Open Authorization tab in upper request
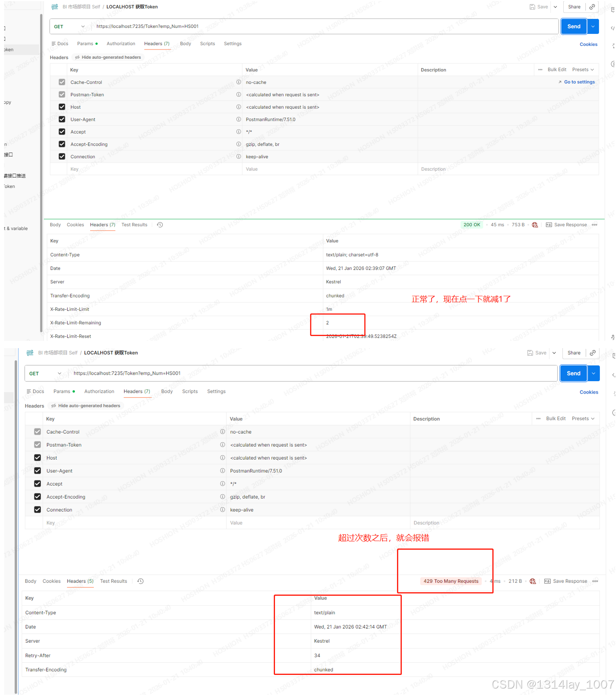The height and width of the screenshot is (695, 616). [121, 43]
